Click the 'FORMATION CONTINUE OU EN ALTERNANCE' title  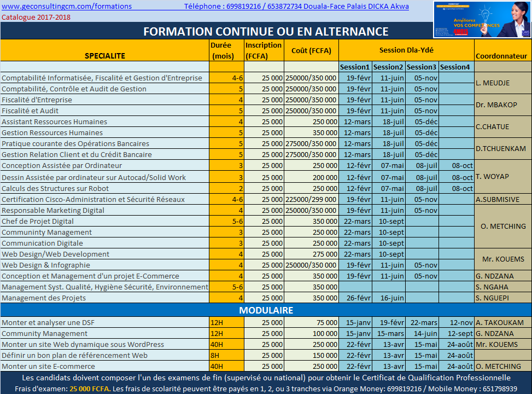click(x=266, y=32)
